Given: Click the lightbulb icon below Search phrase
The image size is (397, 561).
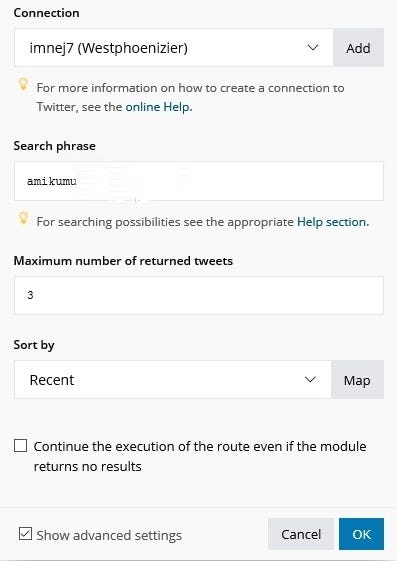Looking at the screenshot, I should pyautogui.click(x=23, y=218).
